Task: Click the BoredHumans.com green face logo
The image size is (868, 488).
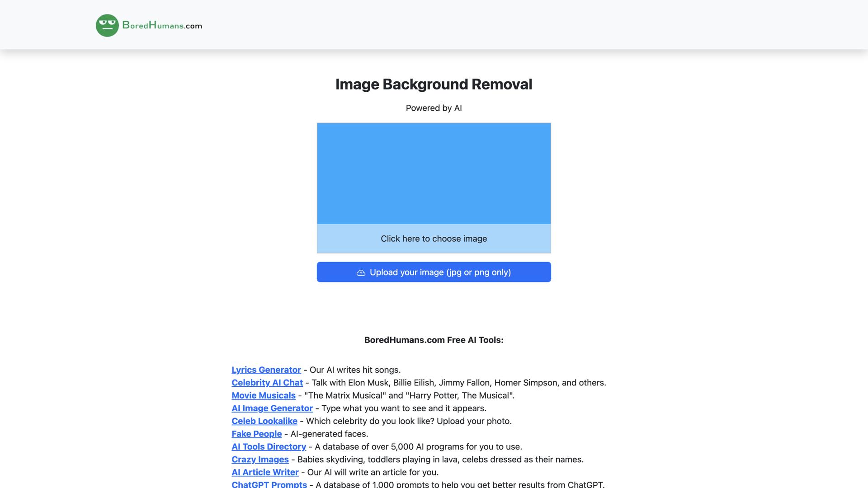Action: (107, 25)
